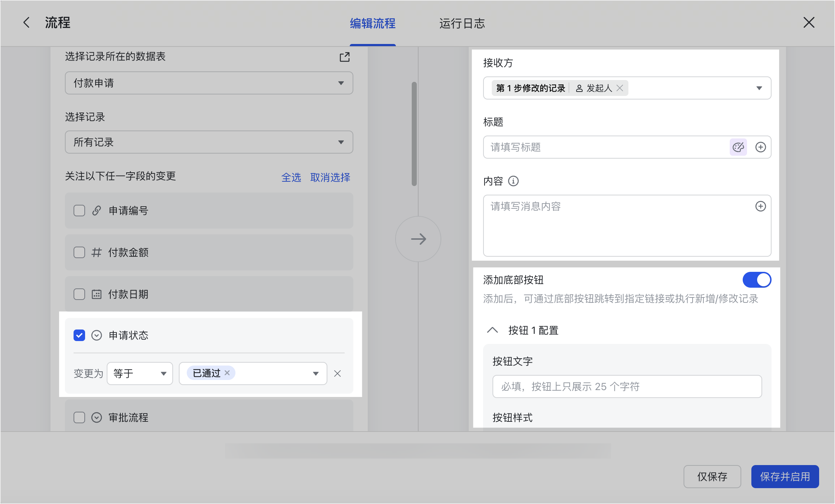Screen dimensions: 835x504
Task: Check the 付款金额 field checkbox
Action: click(79, 252)
